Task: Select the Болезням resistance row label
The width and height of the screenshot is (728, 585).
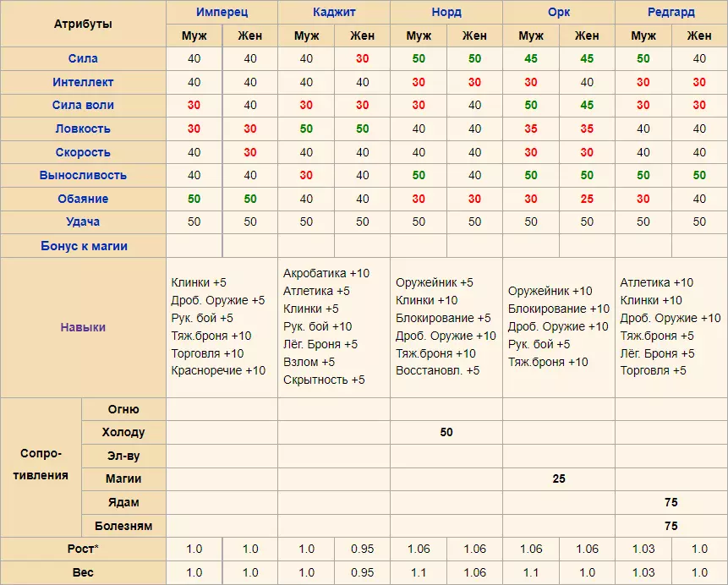Action: [123, 526]
